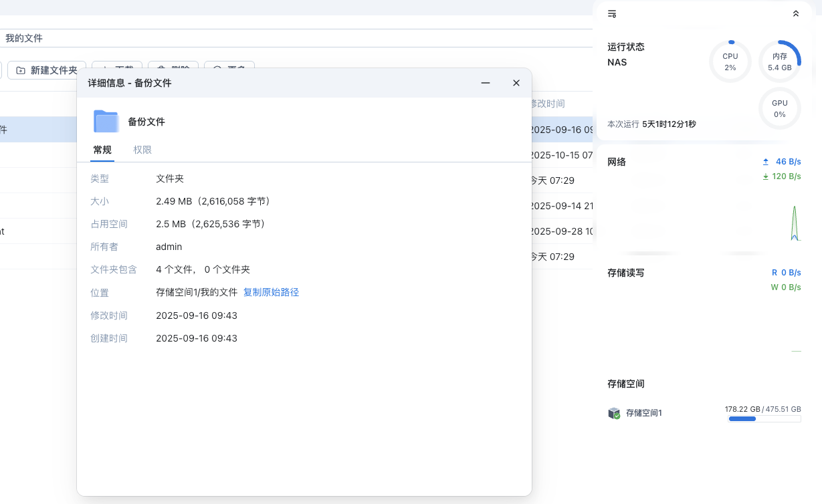This screenshot has height=504, width=822.
Task: Expand the 网络 section details
Action: (616, 161)
